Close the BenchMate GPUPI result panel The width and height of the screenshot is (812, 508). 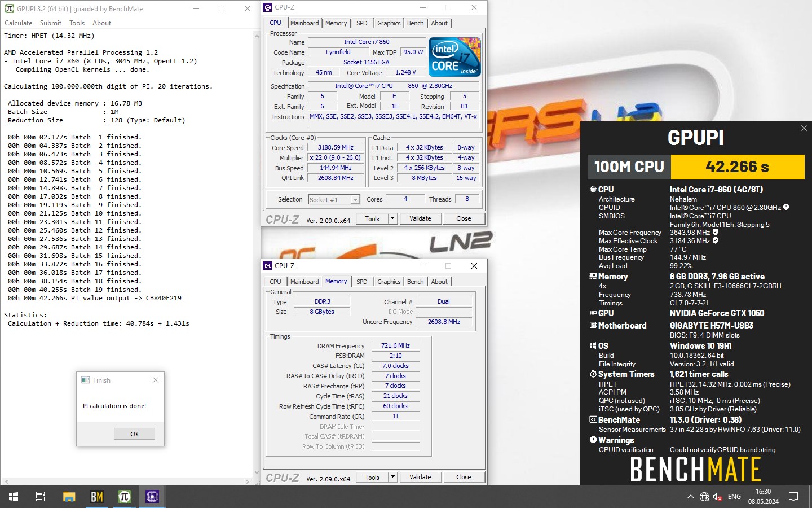click(804, 128)
